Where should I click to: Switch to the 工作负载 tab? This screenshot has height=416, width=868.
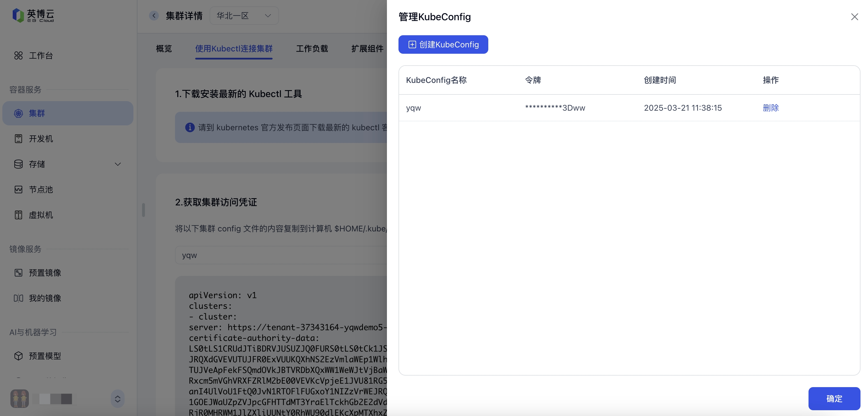[x=312, y=49]
